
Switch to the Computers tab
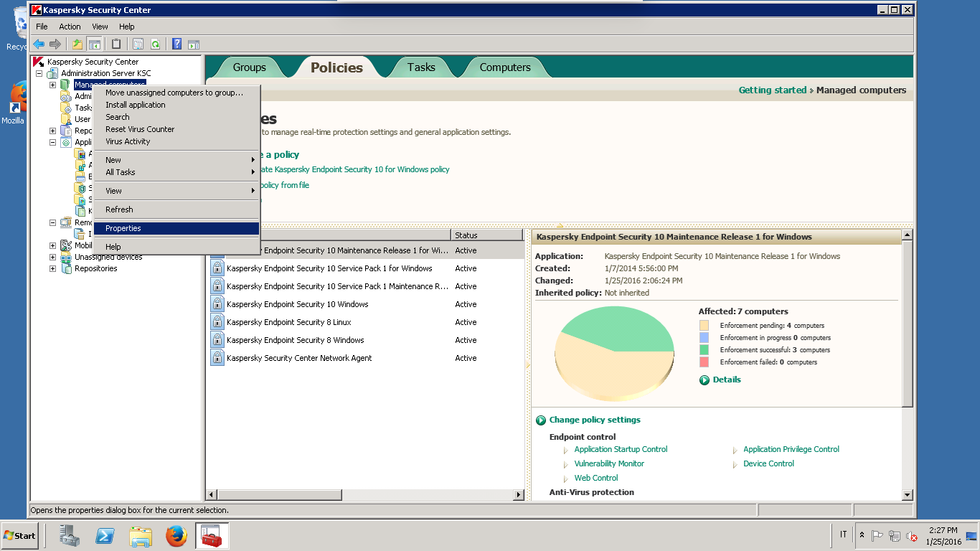pos(505,67)
